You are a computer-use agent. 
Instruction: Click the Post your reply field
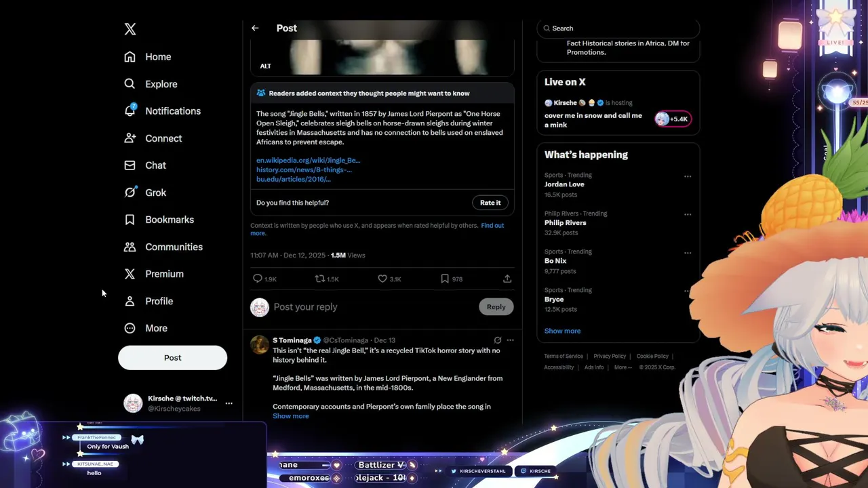point(373,307)
